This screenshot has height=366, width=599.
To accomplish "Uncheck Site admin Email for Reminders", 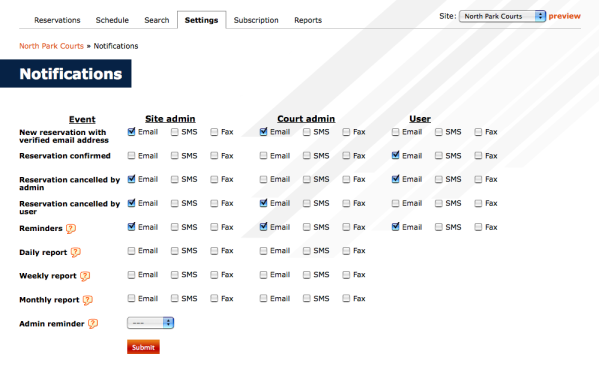I will tap(131, 227).
